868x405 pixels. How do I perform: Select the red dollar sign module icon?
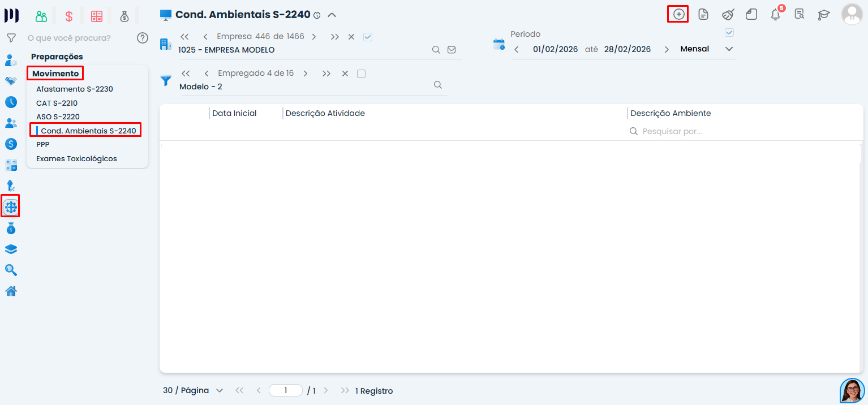tap(69, 16)
